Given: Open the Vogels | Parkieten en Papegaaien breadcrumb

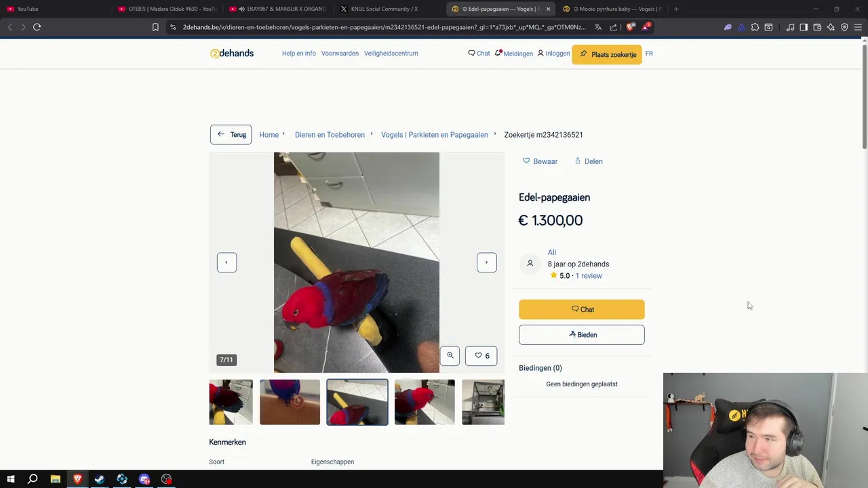Looking at the screenshot, I should pyautogui.click(x=435, y=135).
